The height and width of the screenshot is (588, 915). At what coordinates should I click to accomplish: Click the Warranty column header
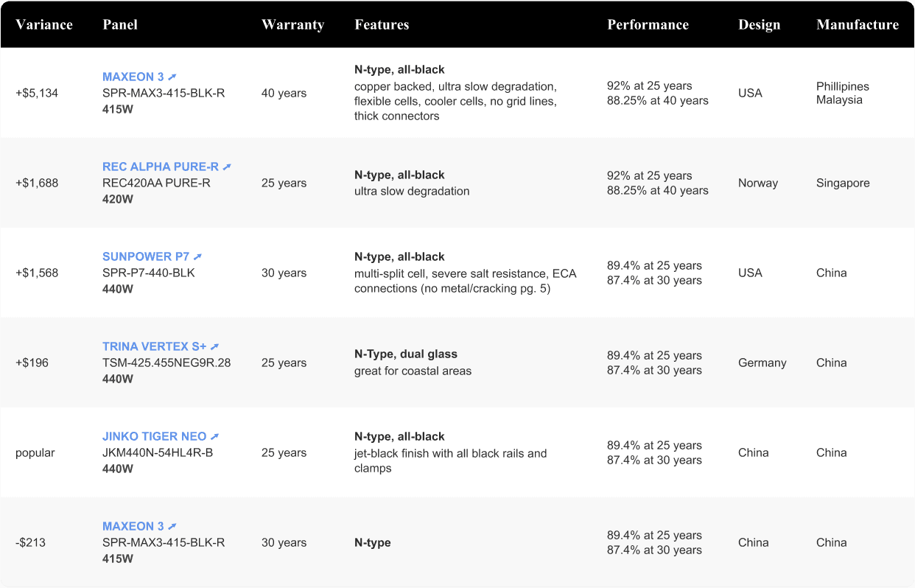292,25
